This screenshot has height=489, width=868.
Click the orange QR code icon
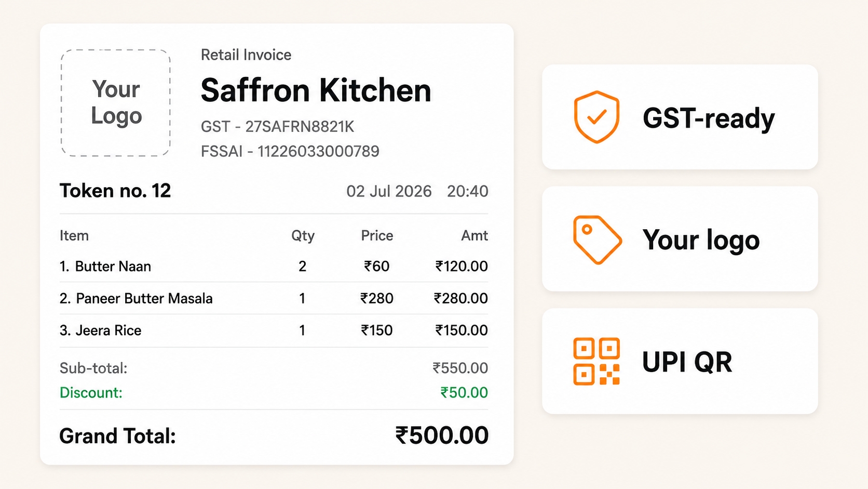tap(596, 361)
